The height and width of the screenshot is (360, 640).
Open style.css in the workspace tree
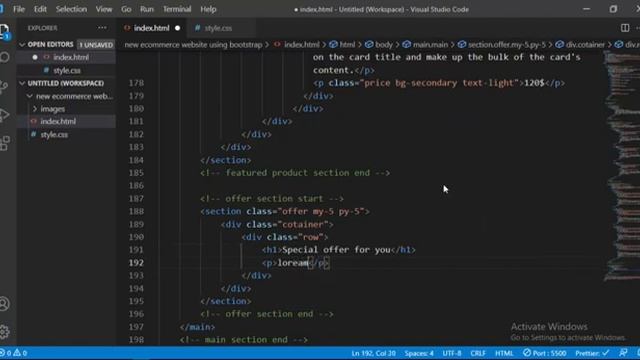(x=54, y=135)
